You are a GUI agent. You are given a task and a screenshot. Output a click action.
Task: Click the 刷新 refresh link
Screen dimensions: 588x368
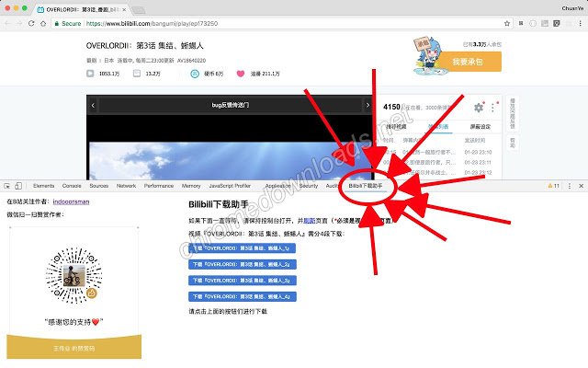point(310,221)
